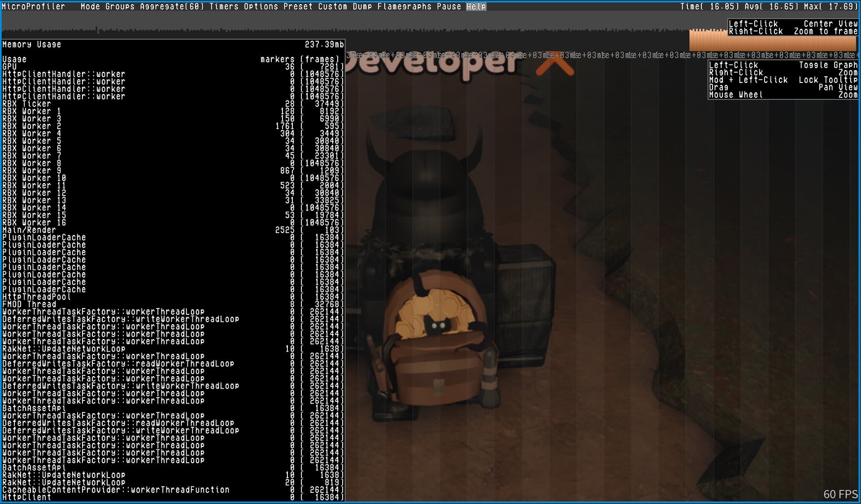Select the RBX Worker 11 row
This screenshot has width=861, height=504.
click(173, 185)
